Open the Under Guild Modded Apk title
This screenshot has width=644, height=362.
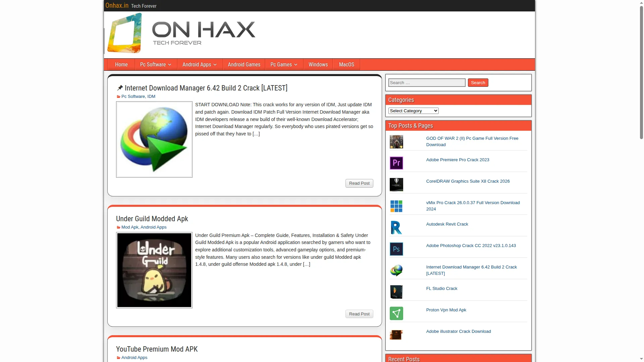pyautogui.click(x=152, y=219)
